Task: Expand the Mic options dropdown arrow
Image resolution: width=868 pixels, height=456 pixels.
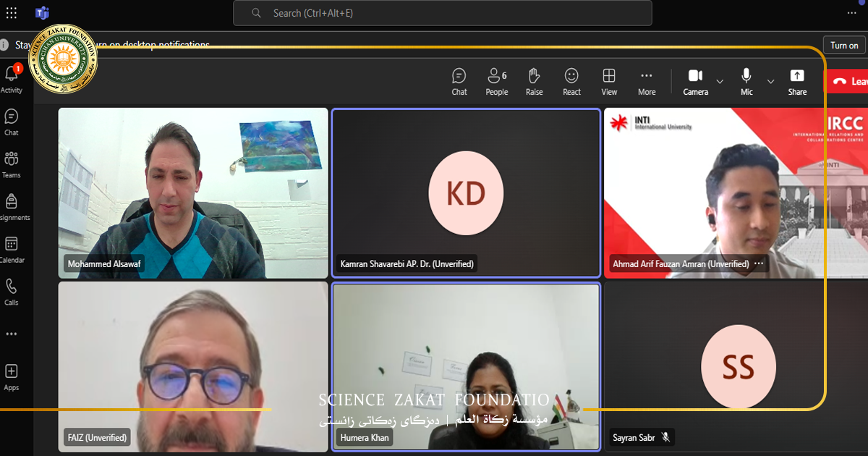Action: 770,81
